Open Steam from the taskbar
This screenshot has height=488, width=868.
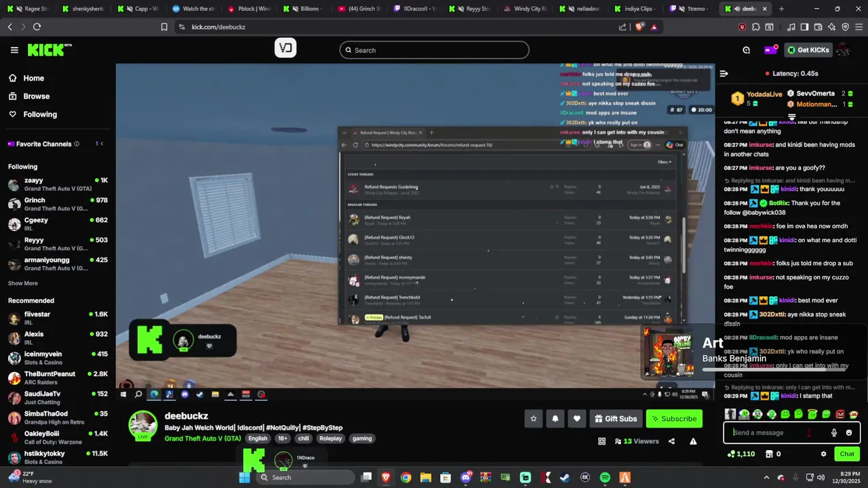(564, 478)
